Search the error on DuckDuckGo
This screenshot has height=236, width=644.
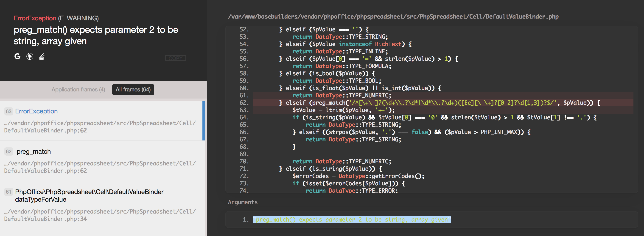coord(30,57)
